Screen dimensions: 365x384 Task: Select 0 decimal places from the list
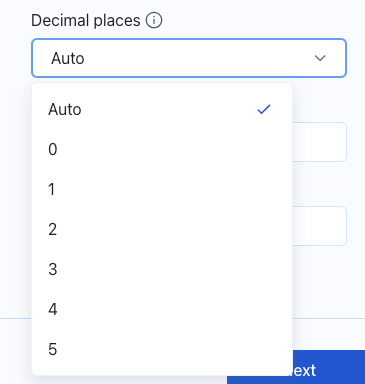162,149
